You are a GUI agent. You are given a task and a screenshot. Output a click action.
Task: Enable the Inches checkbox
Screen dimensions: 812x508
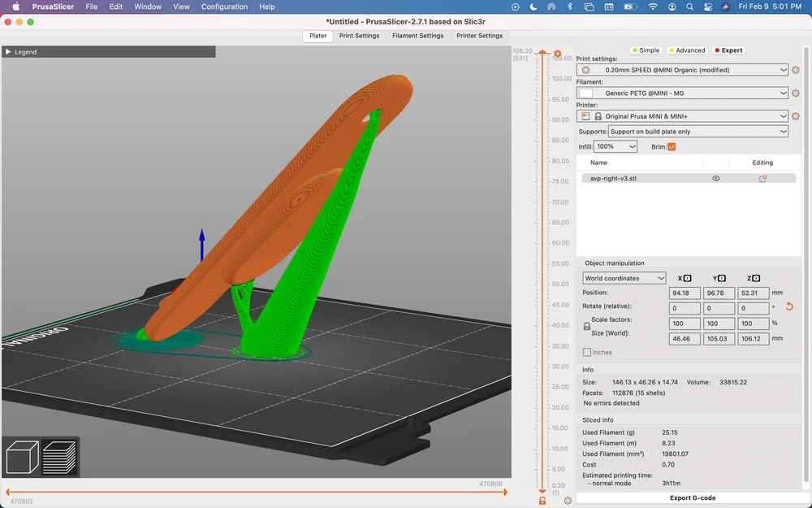click(x=587, y=352)
